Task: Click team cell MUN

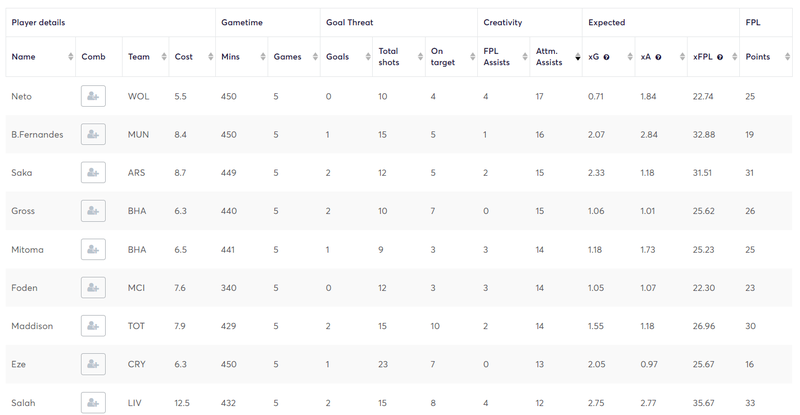Action: (x=138, y=135)
